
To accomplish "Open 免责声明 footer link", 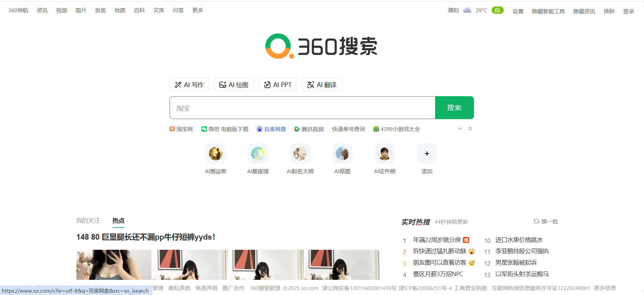I will pyautogui.click(x=207, y=288).
